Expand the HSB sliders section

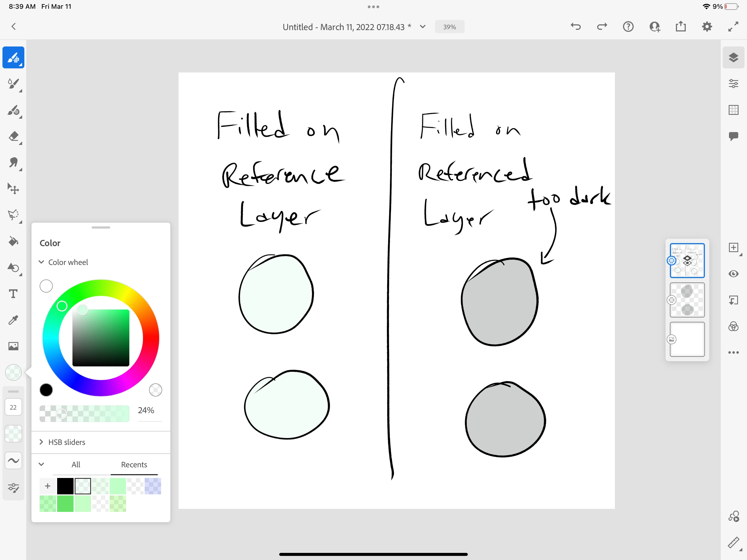tap(42, 442)
